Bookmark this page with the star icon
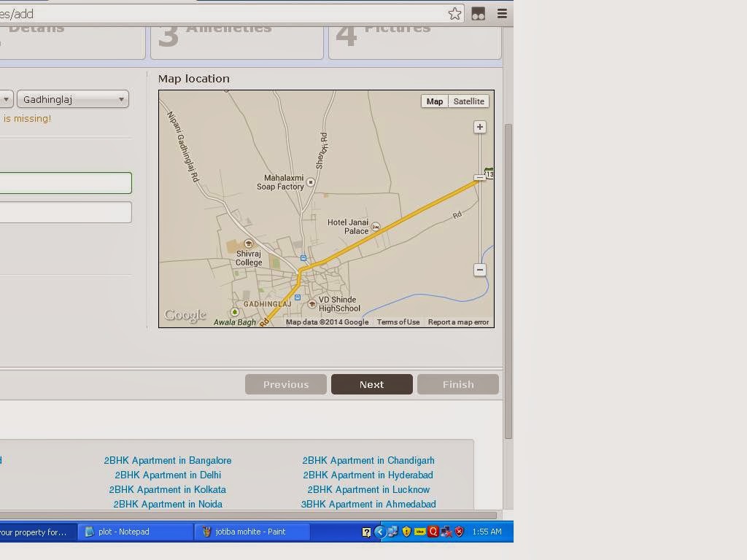The height and width of the screenshot is (560, 747). (x=454, y=14)
